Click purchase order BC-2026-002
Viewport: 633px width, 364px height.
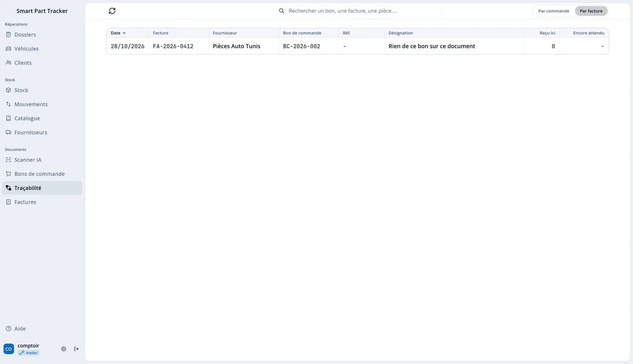click(302, 46)
